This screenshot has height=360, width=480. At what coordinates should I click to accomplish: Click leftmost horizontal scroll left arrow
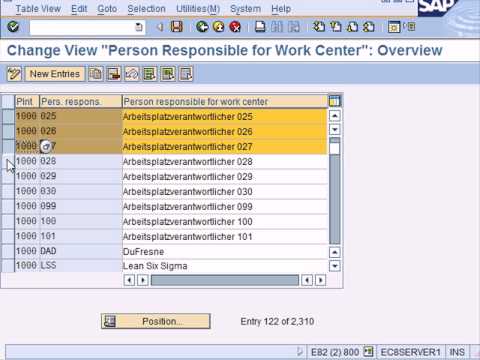[x=129, y=280]
